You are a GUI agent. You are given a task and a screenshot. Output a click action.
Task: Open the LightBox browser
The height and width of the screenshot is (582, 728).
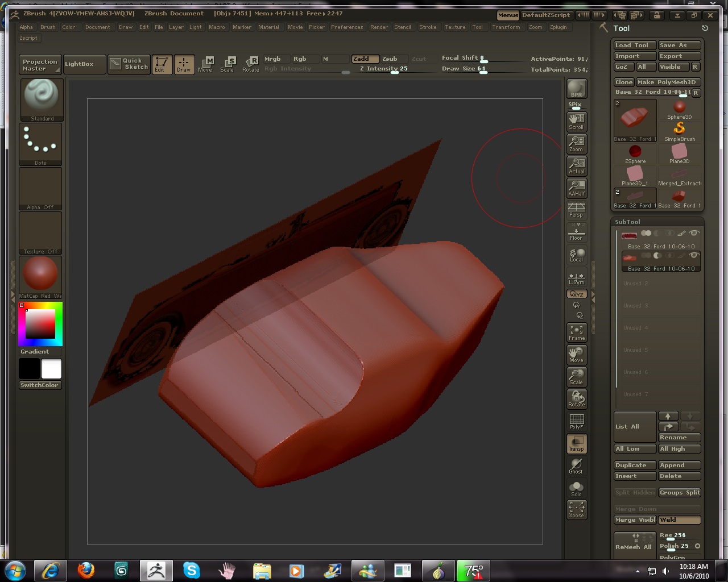coord(84,64)
